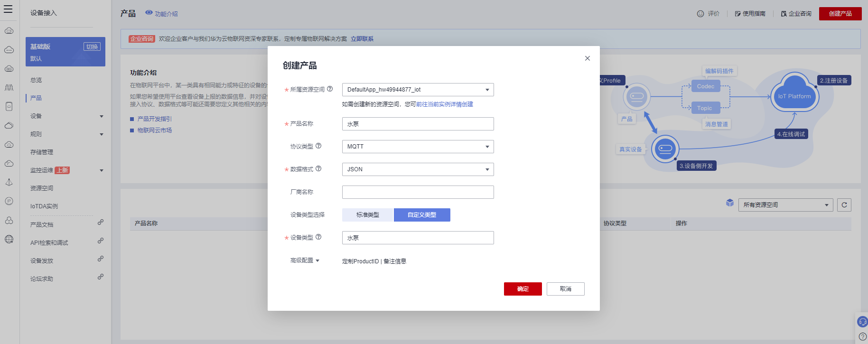
Task: Click help icon next to 所属资源空间
Action: (x=330, y=89)
